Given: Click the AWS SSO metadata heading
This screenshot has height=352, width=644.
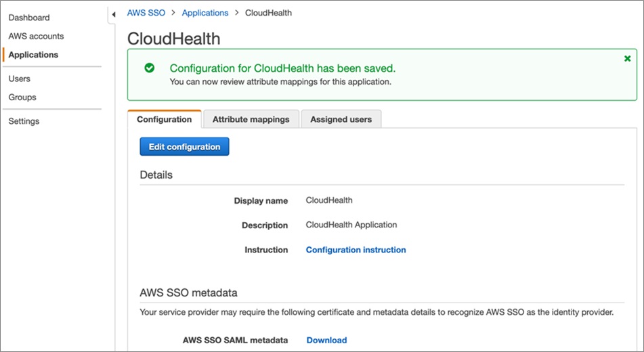Looking at the screenshot, I should pyautogui.click(x=188, y=293).
